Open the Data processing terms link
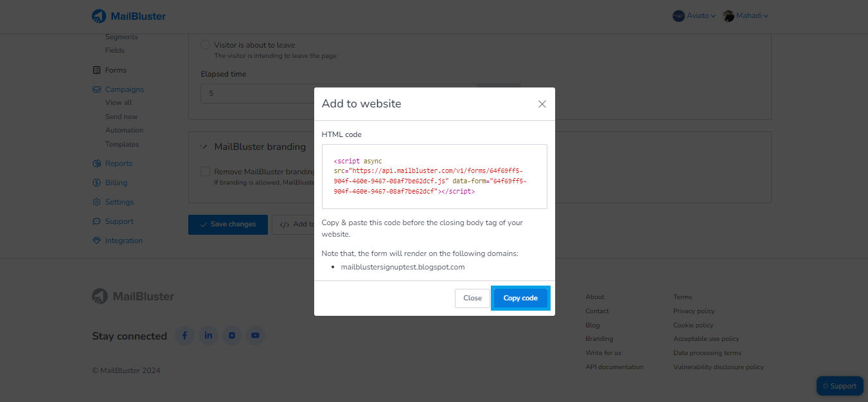Image resolution: width=868 pixels, height=402 pixels. (707, 353)
